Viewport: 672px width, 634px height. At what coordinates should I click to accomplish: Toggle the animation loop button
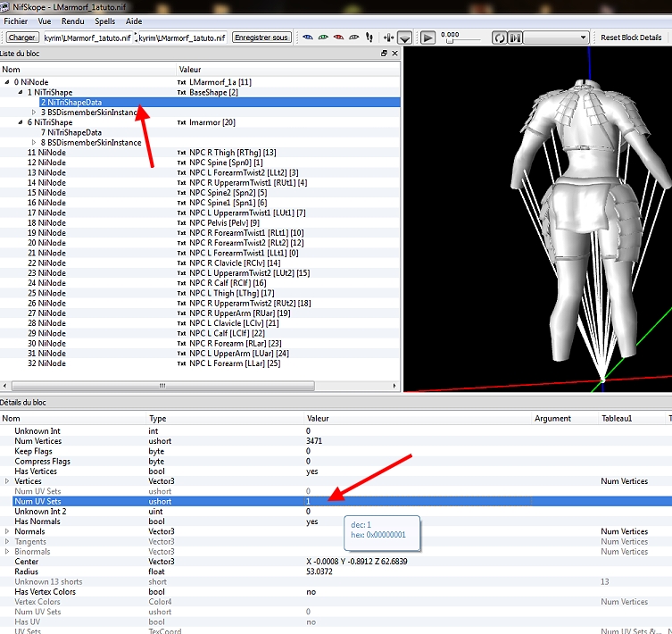click(499, 38)
